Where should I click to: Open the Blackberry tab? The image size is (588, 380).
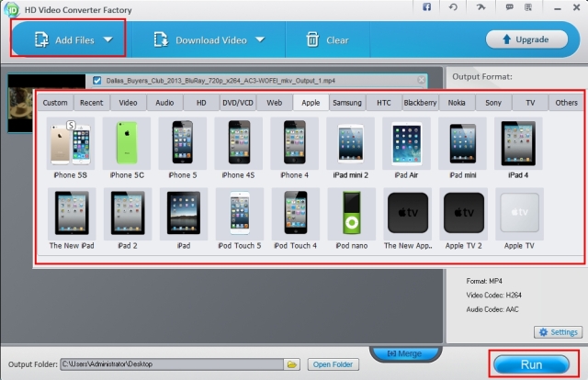tap(421, 103)
